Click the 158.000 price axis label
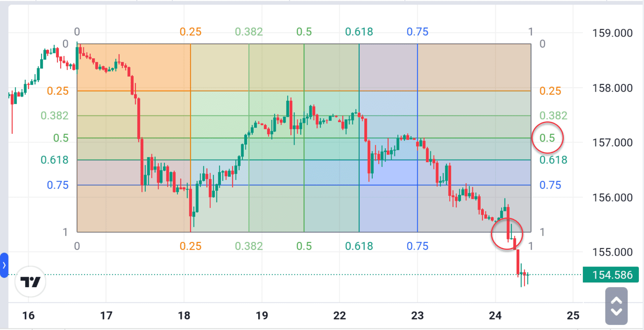The width and height of the screenshot is (644, 330). tap(612, 88)
